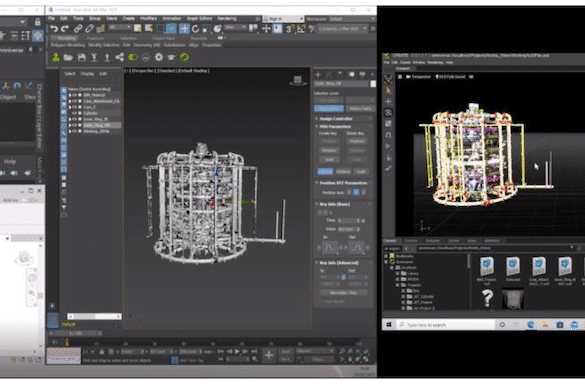Click the Omniverse save disk icon

click(82, 57)
